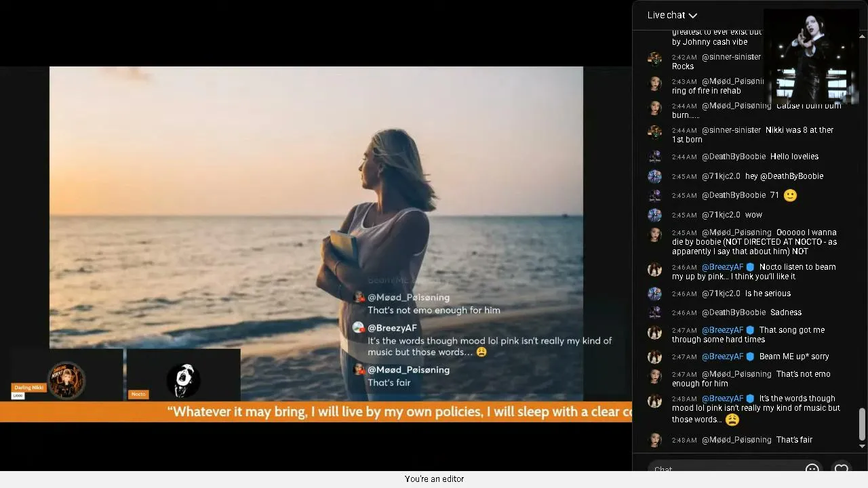Click the Darling Nikki round avatar on stream
Image resolution: width=868 pixels, height=488 pixels.
66,380
